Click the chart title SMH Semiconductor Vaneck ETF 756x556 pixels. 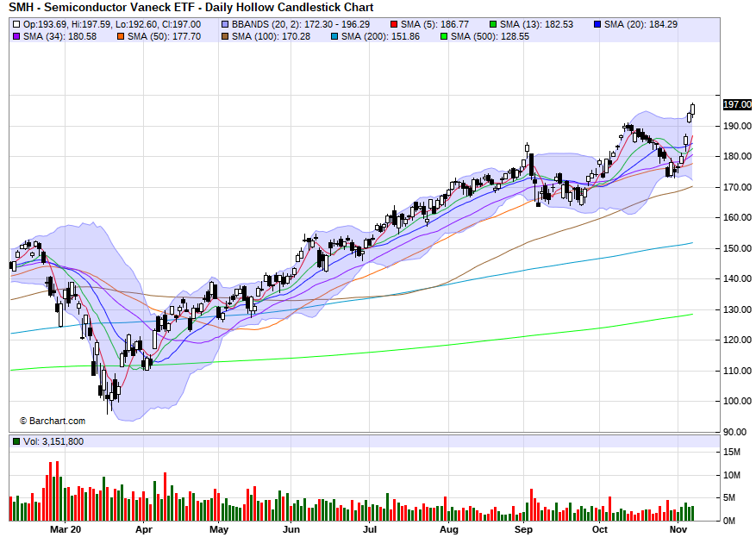click(191, 7)
